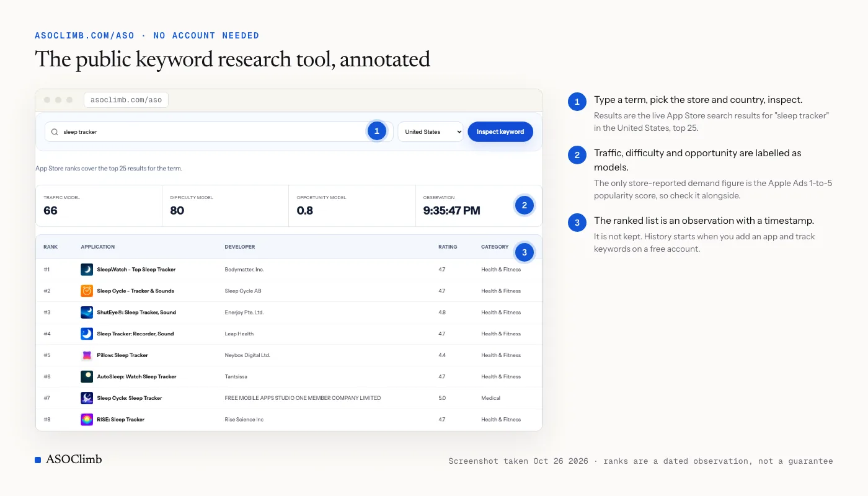Click Sleep Cycle - Tracker & Sounds name

click(135, 291)
